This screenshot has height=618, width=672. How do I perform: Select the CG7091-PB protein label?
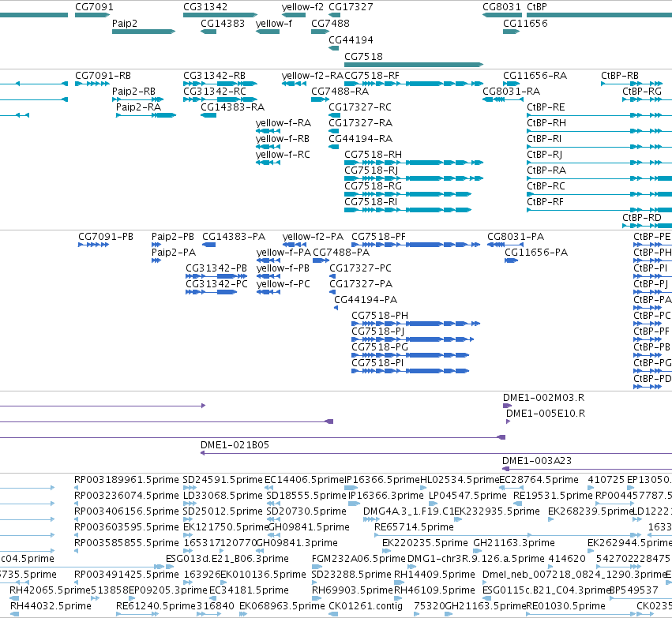pos(106,237)
